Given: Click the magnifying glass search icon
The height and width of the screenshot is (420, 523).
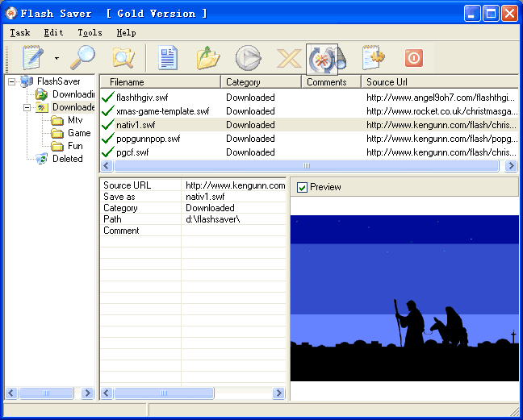Looking at the screenshot, I should point(82,57).
